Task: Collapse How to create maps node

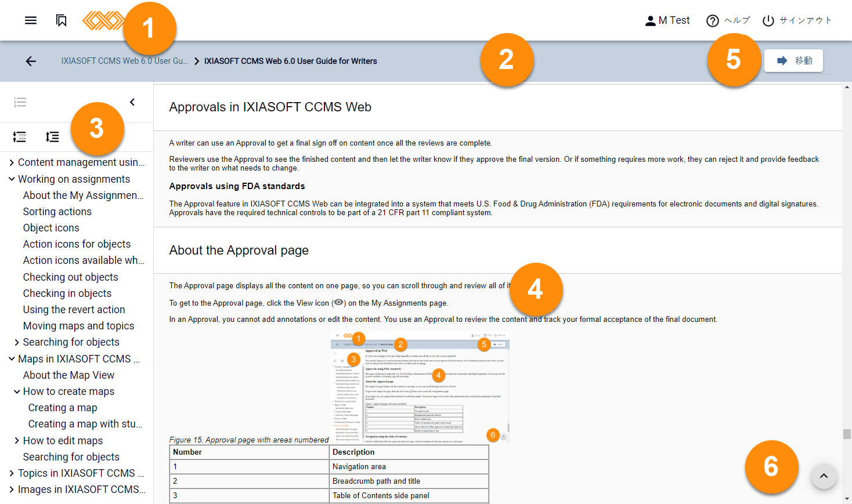Action: 17,391
